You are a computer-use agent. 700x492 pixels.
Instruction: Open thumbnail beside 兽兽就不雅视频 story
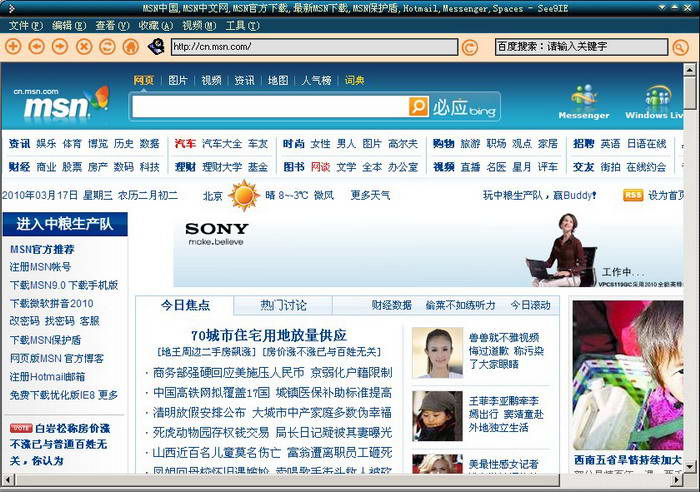(x=437, y=353)
